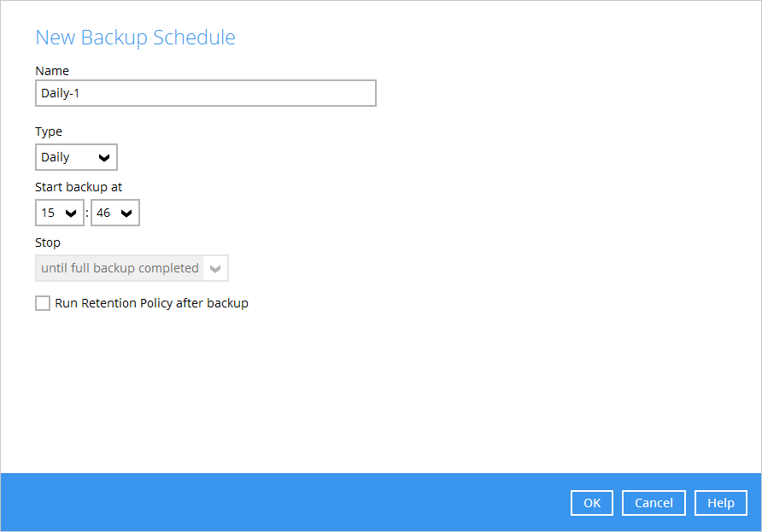Click the Run Retention Policy after backup label

tap(151, 303)
